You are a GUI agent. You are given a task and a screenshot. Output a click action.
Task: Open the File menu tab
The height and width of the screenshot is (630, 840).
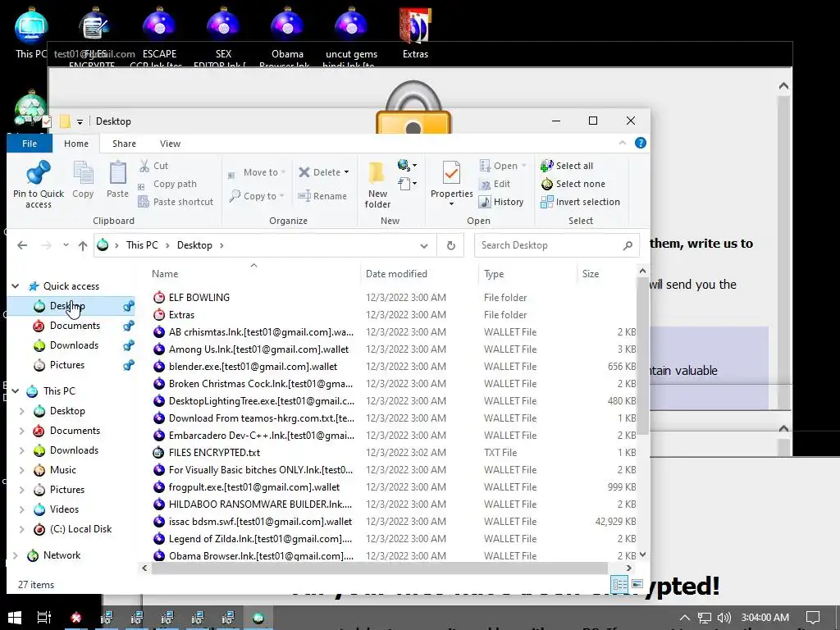[30, 144]
